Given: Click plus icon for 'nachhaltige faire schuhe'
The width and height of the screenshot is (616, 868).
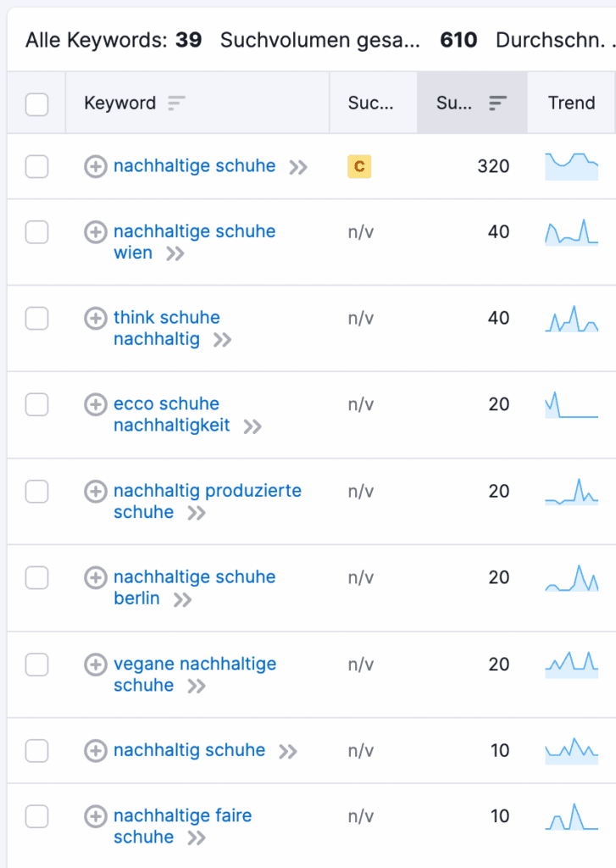Looking at the screenshot, I should tap(96, 817).
